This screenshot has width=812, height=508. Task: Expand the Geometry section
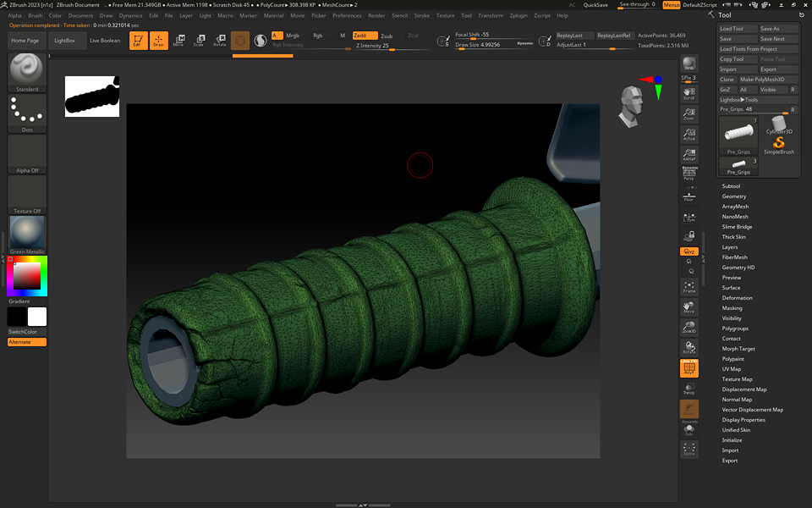pos(733,196)
